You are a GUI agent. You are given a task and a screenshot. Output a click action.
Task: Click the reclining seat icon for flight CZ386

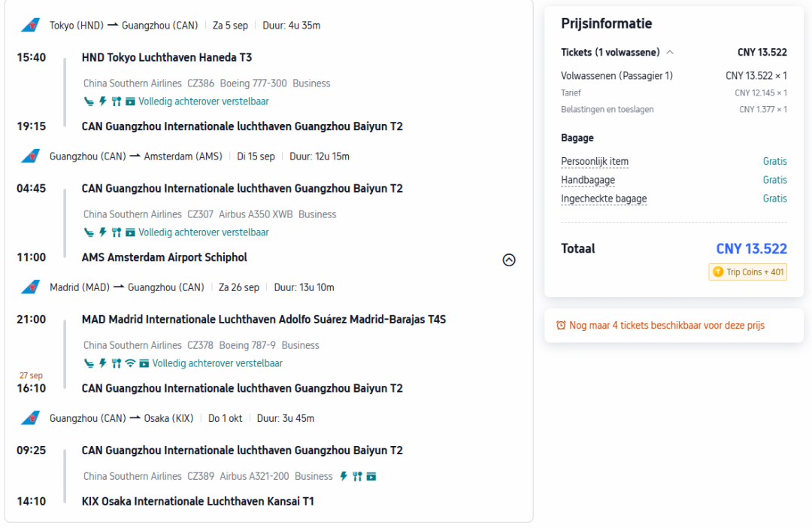click(89, 102)
